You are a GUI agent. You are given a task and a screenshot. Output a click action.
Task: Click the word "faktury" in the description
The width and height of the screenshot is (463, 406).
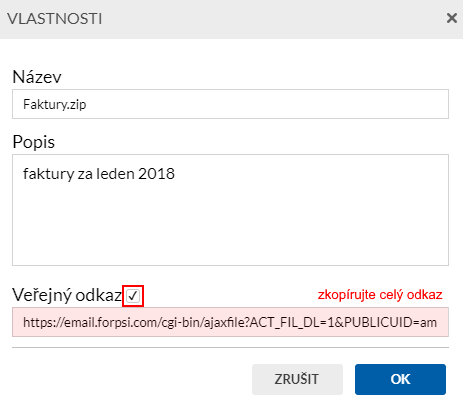pyautogui.click(x=49, y=174)
